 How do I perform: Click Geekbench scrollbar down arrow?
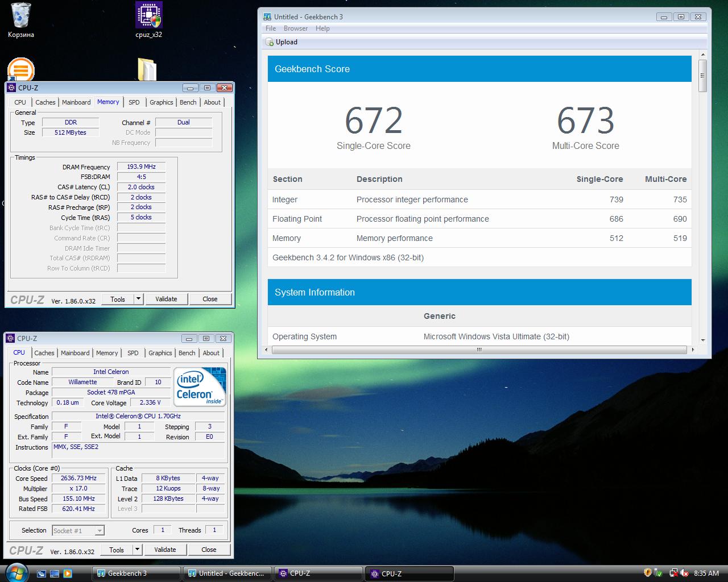[703, 340]
